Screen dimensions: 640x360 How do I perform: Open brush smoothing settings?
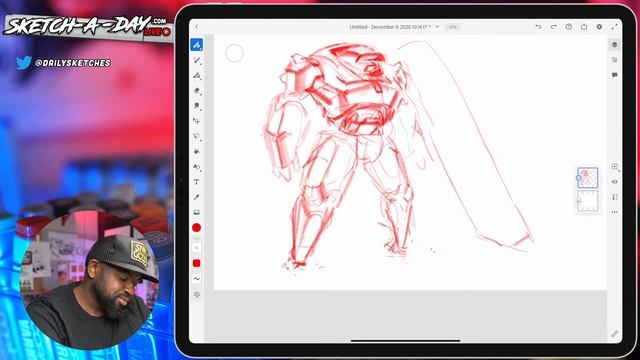pyautogui.click(x=197, y=279)
